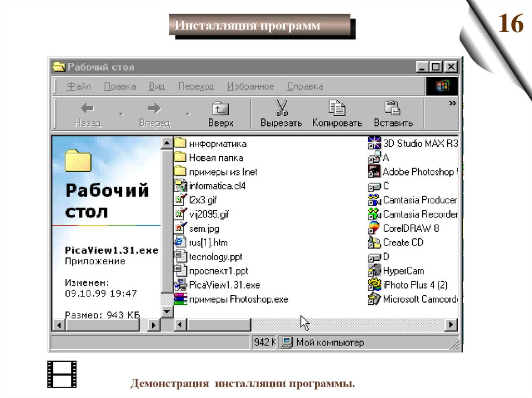Maximize the Рабочий стол window
Image resolution: width=532 pixels, height=398 pixels.
[x=436, y=67]
